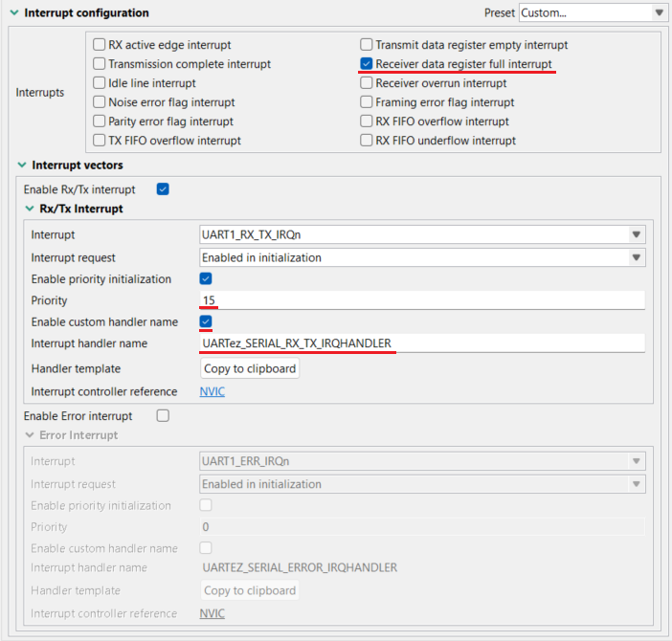This screenshot has height=641, width=672.
Task: Tick the TX FIFO overflow interrupt box
Action: tap(100, 141)
